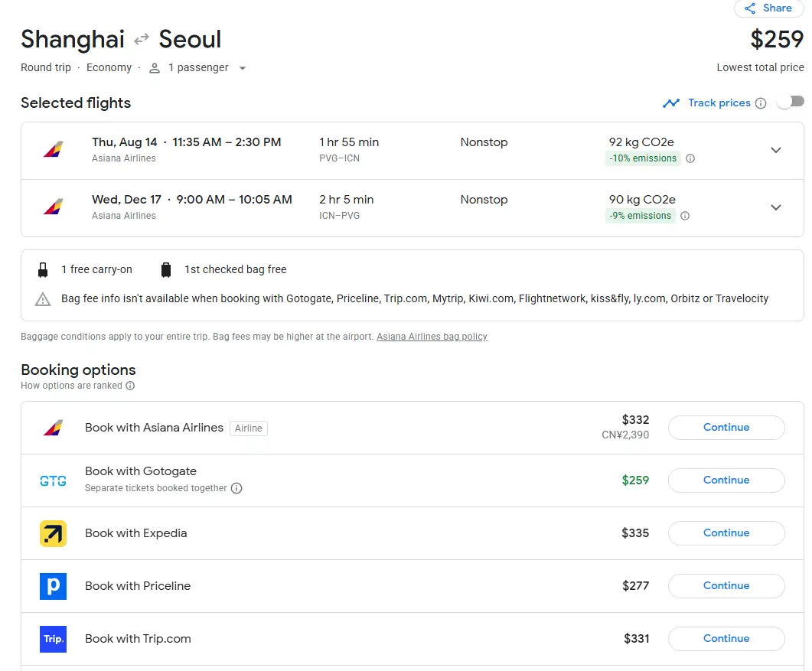Click the 'PVG–ICN' route text
The width and height of the screenshot is (812, 671).
(x=339, y=158)
